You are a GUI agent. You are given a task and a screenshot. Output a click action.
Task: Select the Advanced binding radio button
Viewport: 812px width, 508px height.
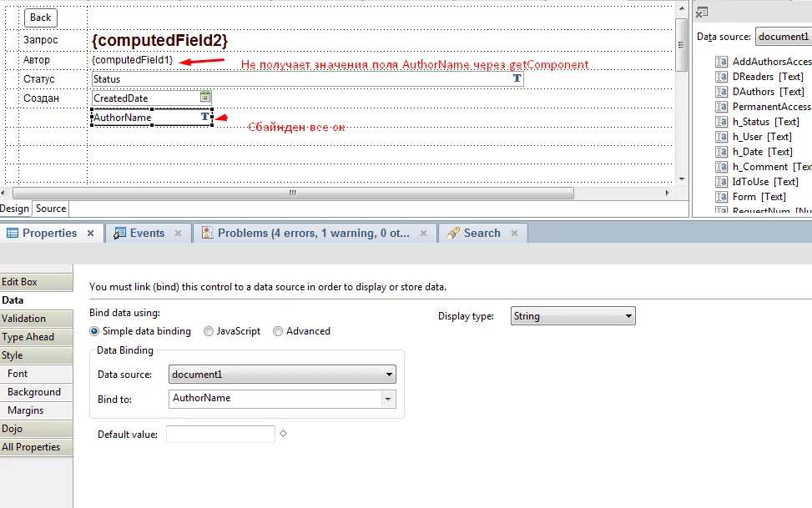click(x=277, y=331)
